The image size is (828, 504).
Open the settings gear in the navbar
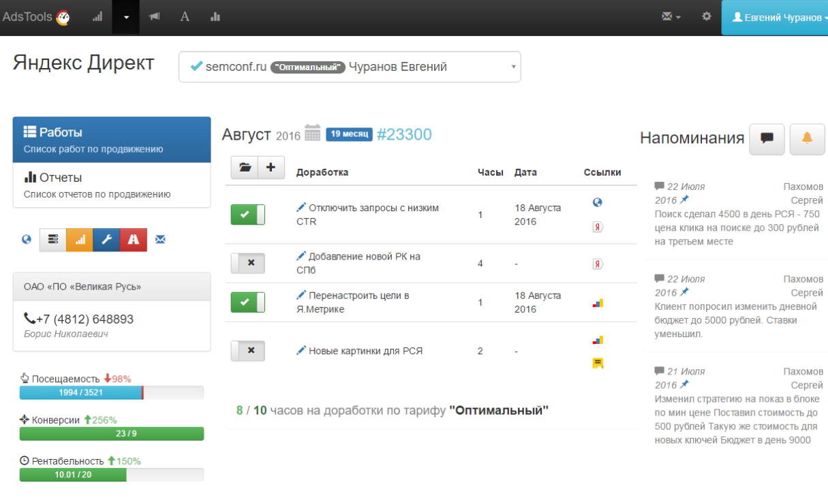pyautogui.click(x=707, y=17)
